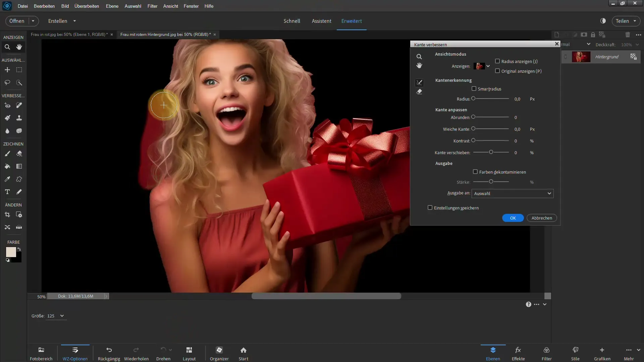The width and height of the screenshot is (644, 362).
Task: Check Farben dekontaminieren option
Action: click(x=475, y=172)
